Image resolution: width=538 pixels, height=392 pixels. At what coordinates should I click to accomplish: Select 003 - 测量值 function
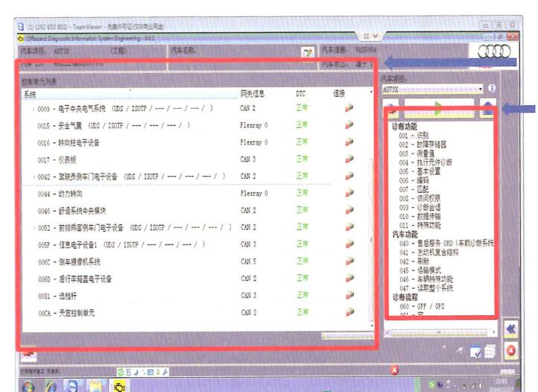pos(417,154)
